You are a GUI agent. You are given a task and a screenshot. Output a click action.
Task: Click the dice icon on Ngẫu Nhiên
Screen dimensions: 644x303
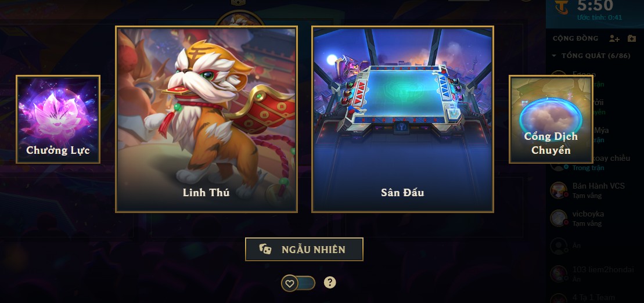pyautogui.click(x=265, y=249)
